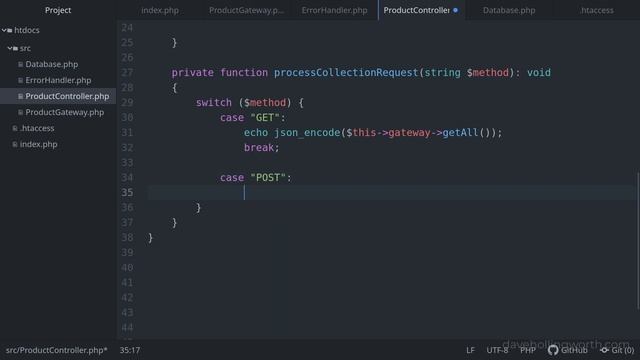
Task: Click the file icon beside Database.php
Action: (x=20, y=64)
